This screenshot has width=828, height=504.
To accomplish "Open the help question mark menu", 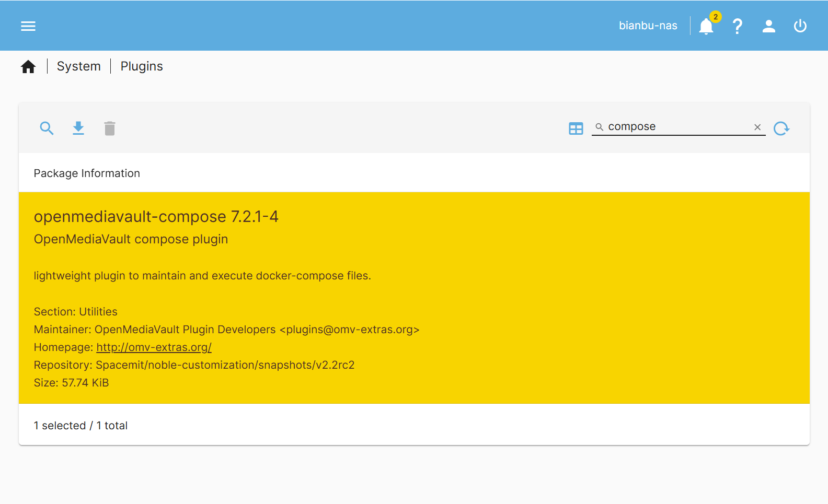I will point(738,26).
